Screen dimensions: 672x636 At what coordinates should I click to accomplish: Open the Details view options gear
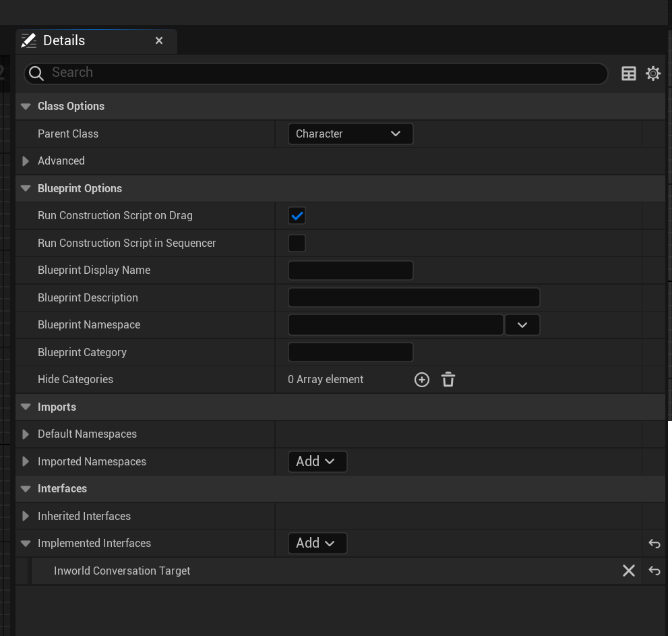pos(652,74)
